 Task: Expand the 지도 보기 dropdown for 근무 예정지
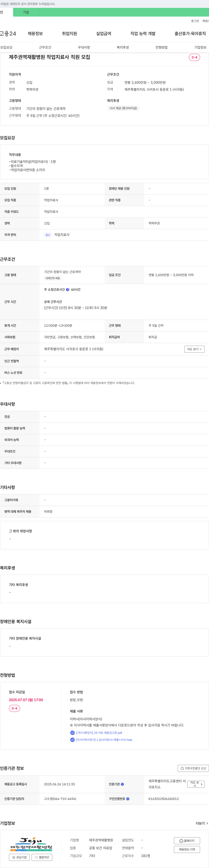(x=195, y=349)
